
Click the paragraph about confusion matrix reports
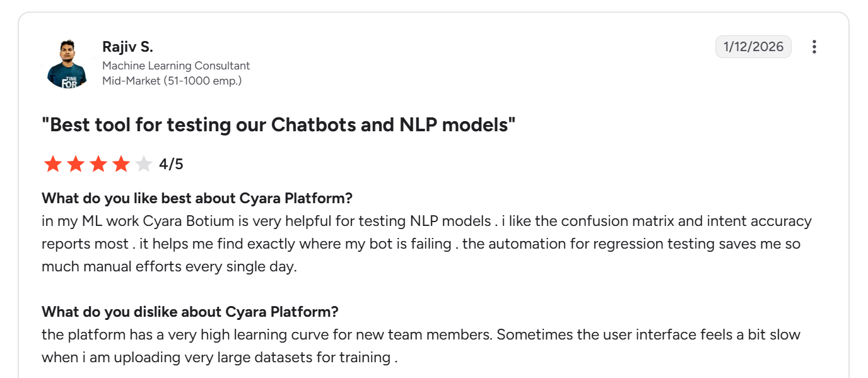tap(426, 244)
